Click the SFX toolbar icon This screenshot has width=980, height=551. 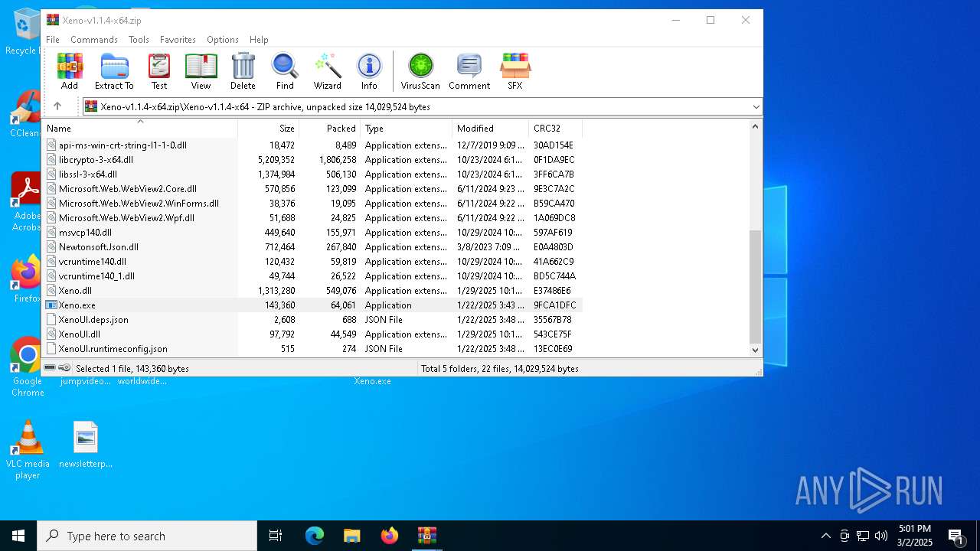pos(515,71)
